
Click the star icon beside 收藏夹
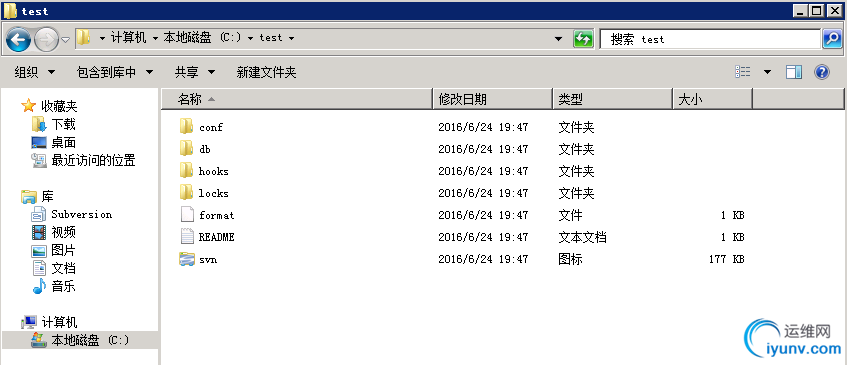coord(29,105)
